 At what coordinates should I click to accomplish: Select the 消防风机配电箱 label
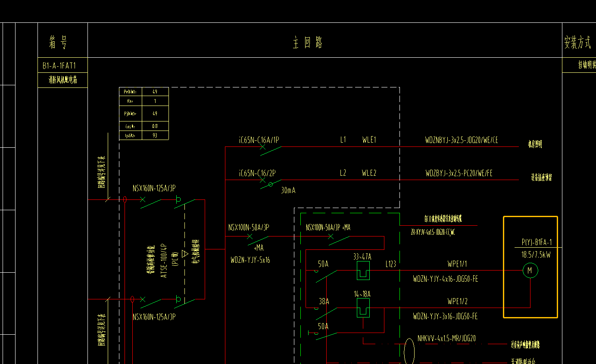coord(63,80)
